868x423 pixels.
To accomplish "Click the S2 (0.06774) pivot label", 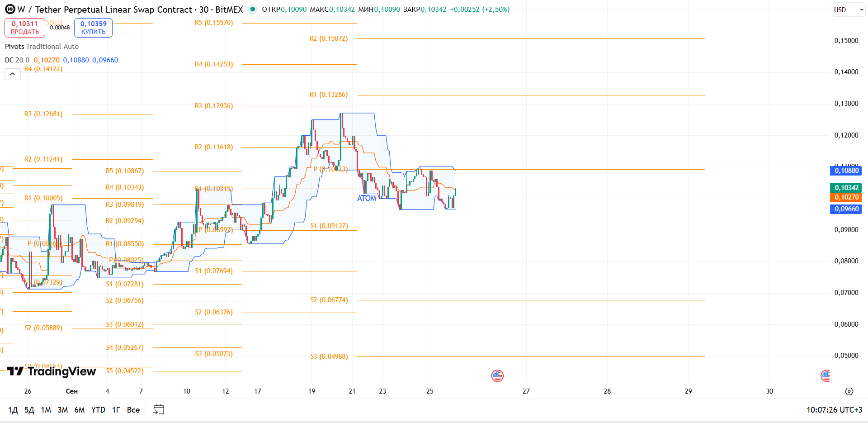I will tap(329, 300).
